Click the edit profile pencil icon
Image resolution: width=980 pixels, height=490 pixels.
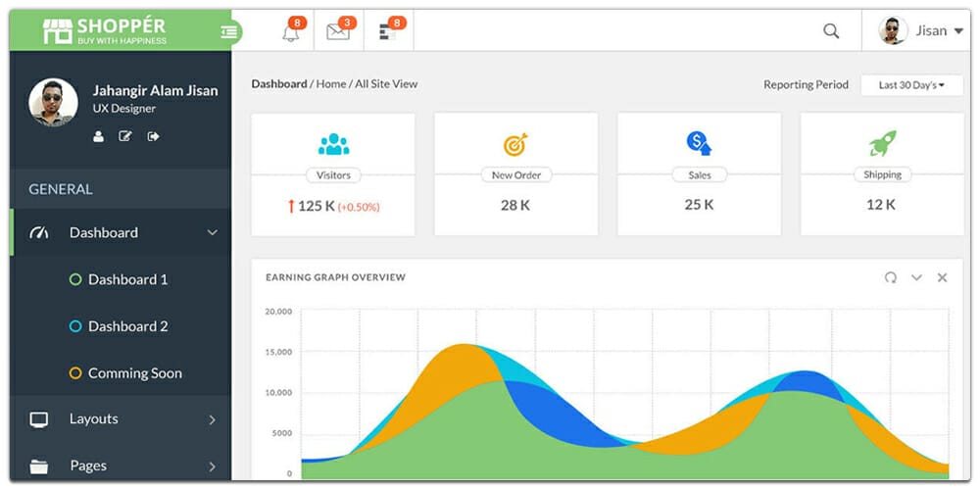tap(125, 136)
